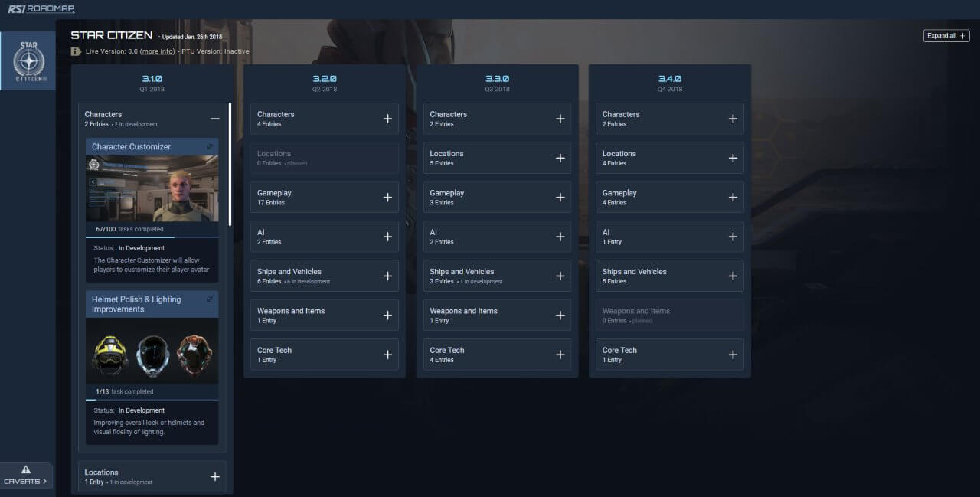Expand the 3.1.0 Locations plus icon
The width and height of the screenshot is (980, 497).
[x=214, y=477]
